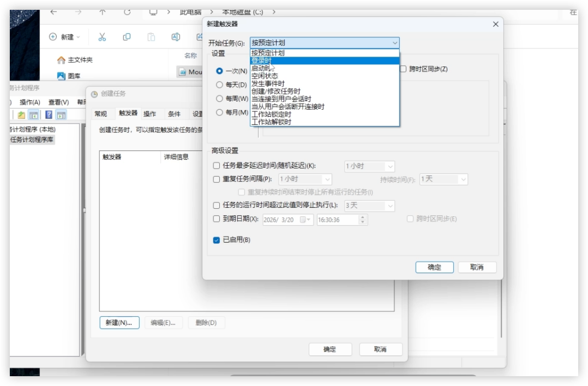Click the Copy icon in Explorer toolbar

127,37
